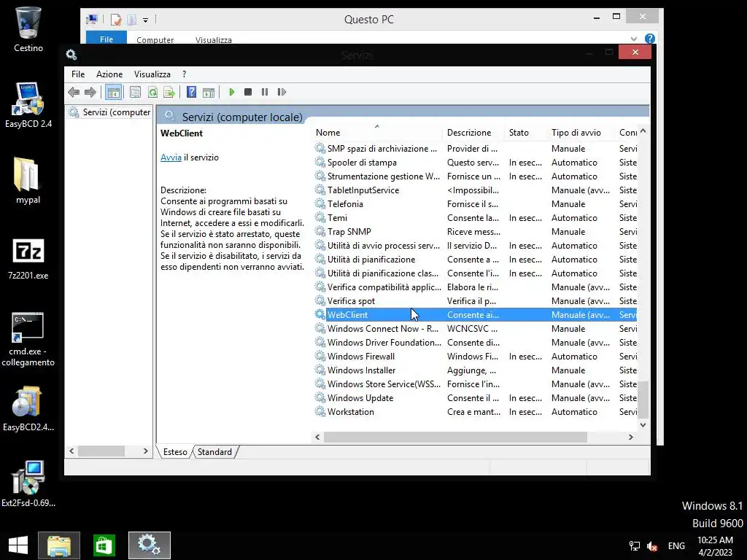
Task: Open the Computer tab in Questo PC
Action: [155, 40]
